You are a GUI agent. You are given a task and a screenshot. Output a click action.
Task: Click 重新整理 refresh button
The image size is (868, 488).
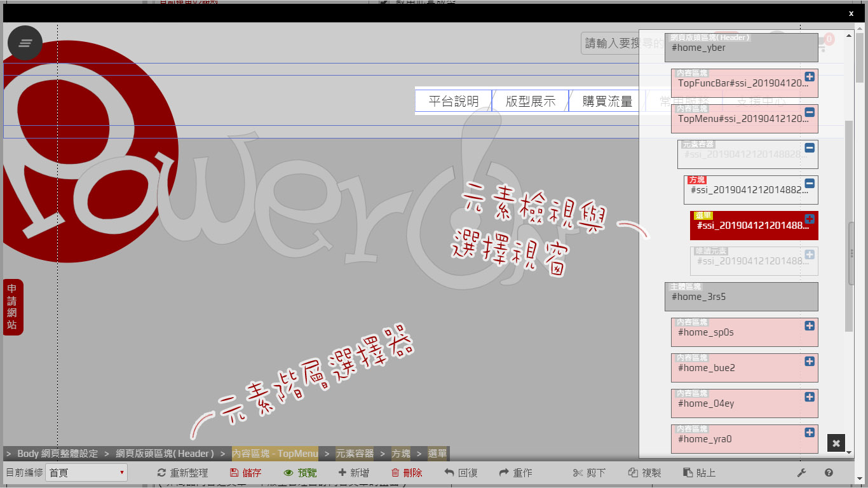click(x=183, y=473)
